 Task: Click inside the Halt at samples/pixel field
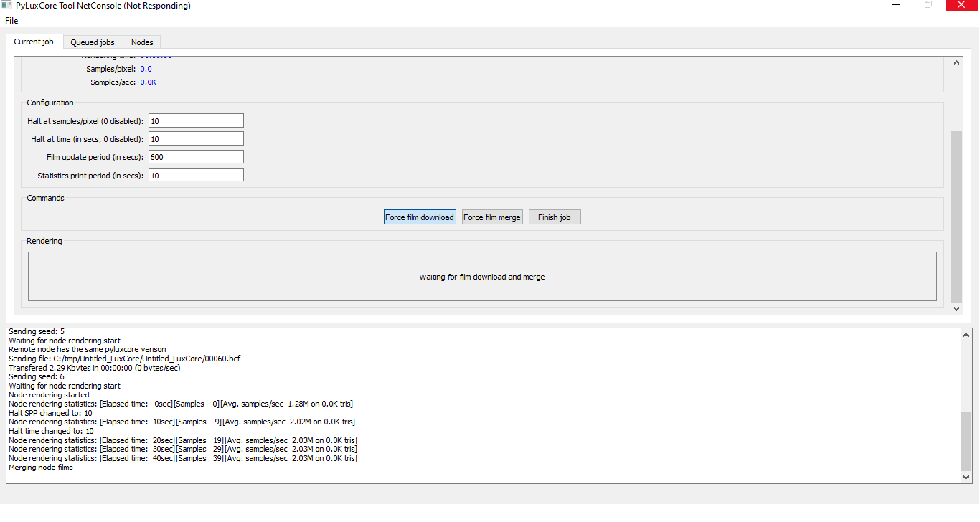pos(195,120)
